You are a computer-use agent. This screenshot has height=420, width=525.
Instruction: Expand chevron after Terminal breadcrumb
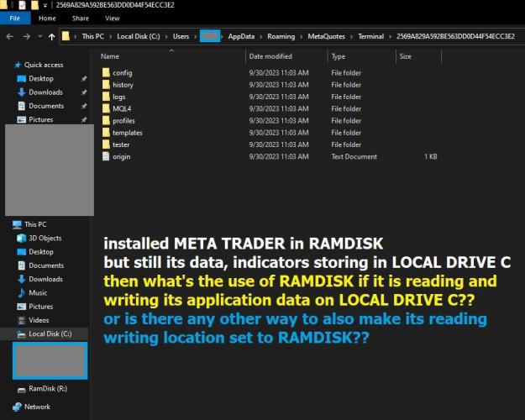pos(390,36)
